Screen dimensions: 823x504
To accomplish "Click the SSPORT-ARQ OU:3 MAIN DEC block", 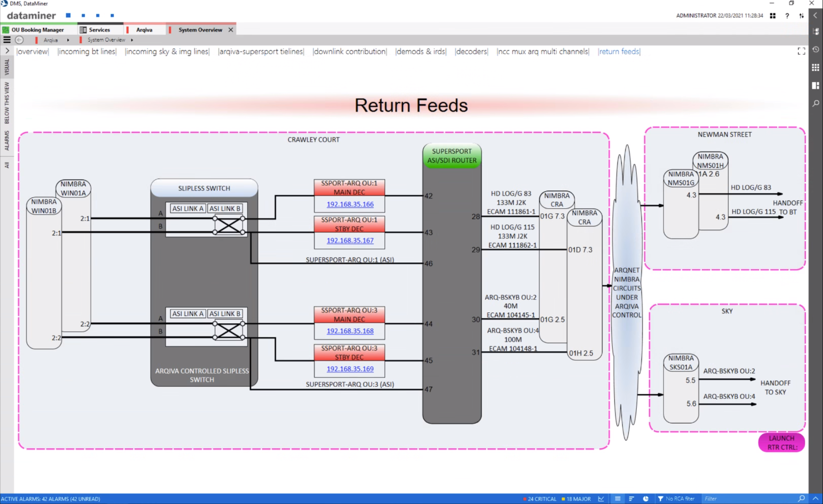I will point(349,315).
